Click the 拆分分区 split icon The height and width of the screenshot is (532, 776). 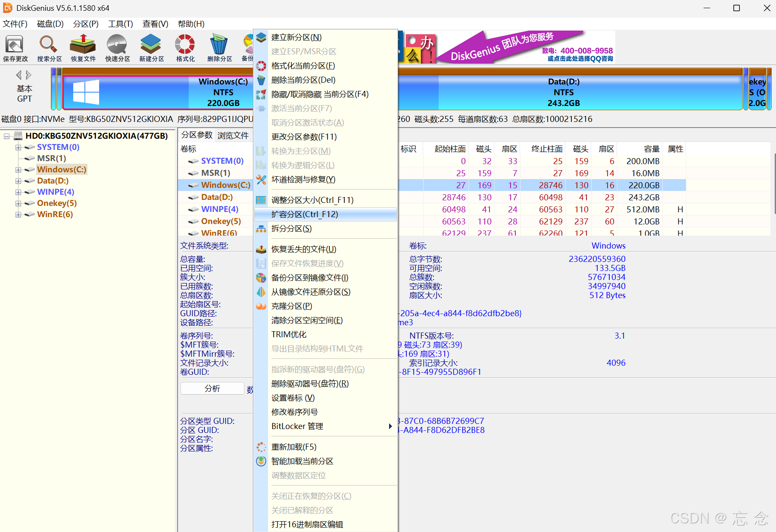coord(261,229)
